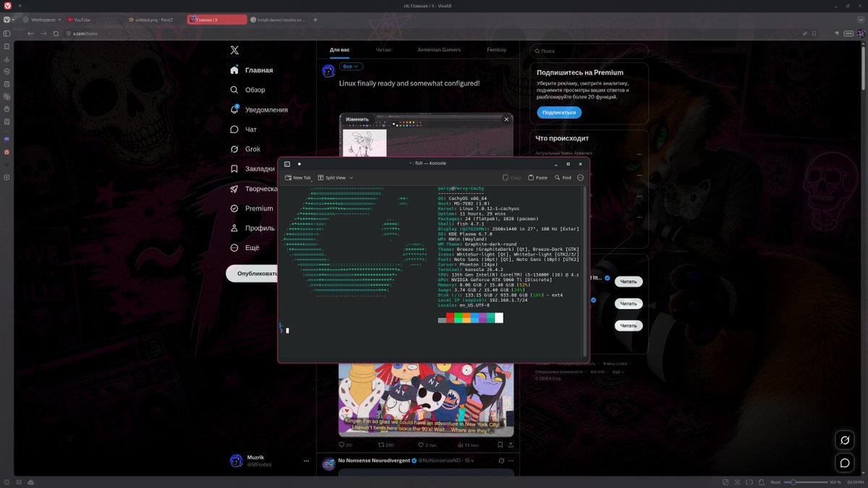Go back with browser back arrow
The image size is (868, 488).
pos(30,33)
